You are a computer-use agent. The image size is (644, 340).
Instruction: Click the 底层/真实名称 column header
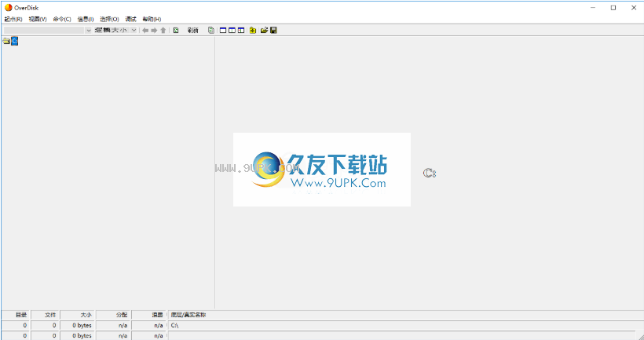[188, 315]
